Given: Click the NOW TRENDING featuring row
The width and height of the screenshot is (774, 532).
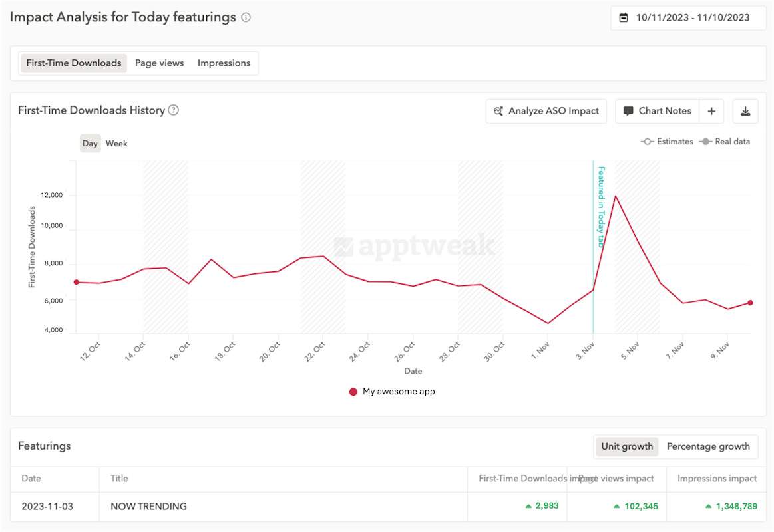Looking at the screenshot, I should [148, 507].
